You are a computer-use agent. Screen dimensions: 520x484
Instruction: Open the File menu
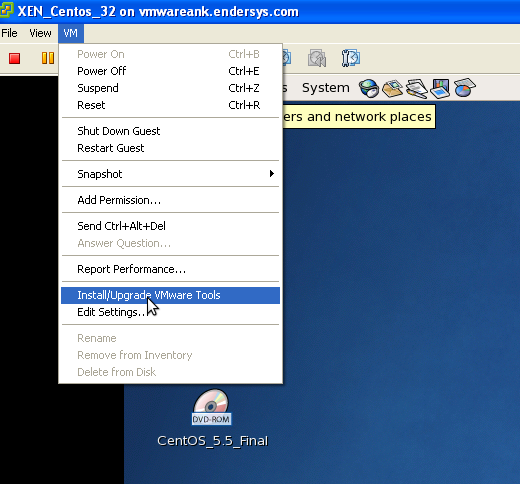pos(9,33)
